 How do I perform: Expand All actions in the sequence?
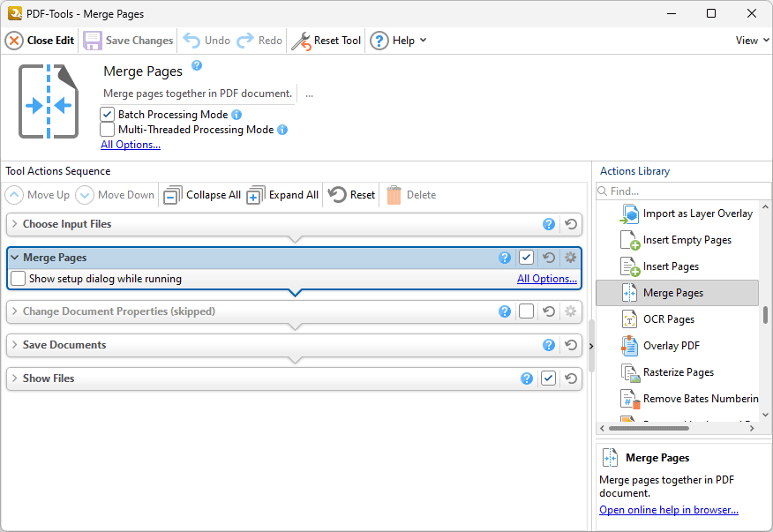click(x=282, y=195)
